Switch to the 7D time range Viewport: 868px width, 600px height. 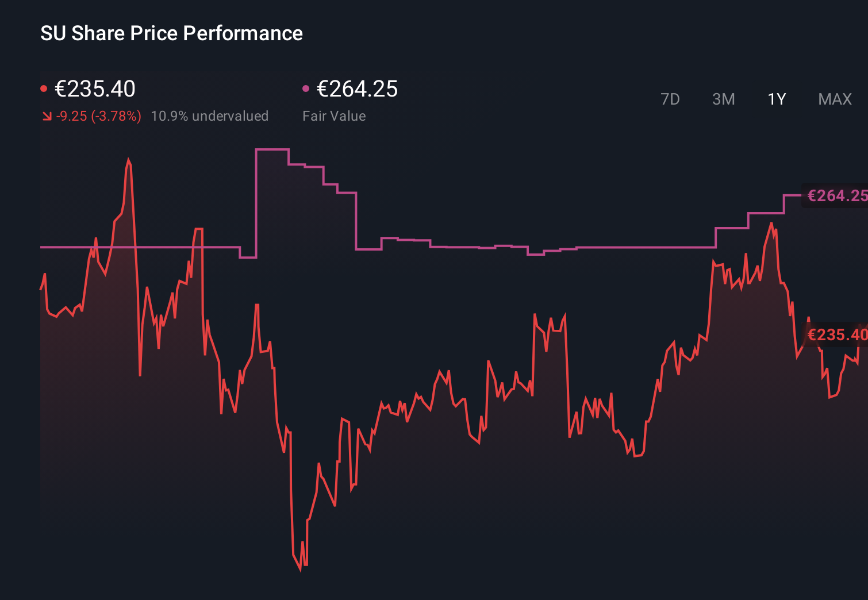[x=670, y=99]
